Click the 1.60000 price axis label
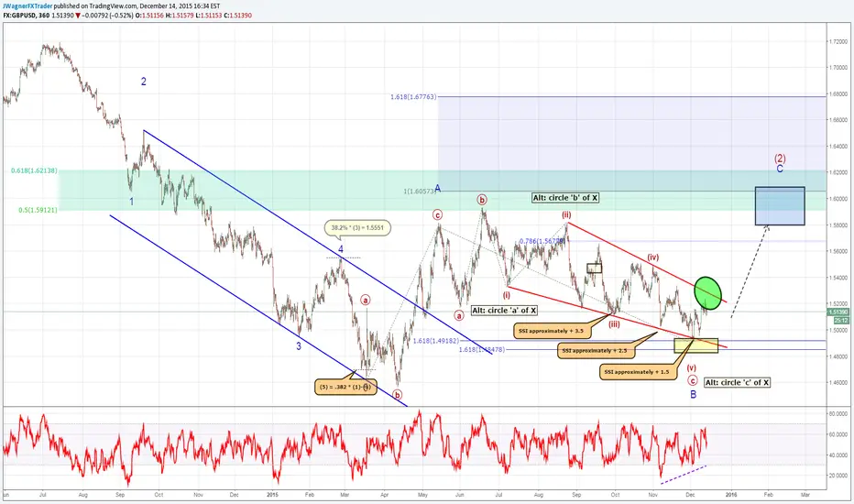 coord(838,199)
